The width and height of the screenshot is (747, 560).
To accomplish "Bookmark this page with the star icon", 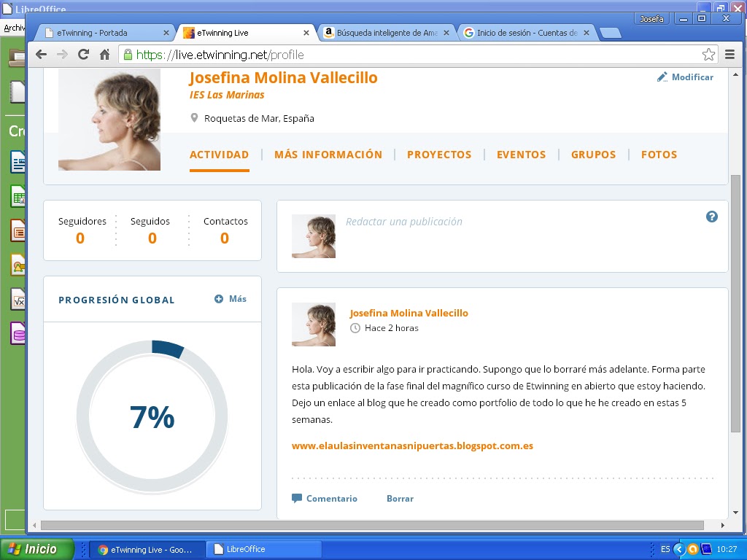I will coord(708,54).
